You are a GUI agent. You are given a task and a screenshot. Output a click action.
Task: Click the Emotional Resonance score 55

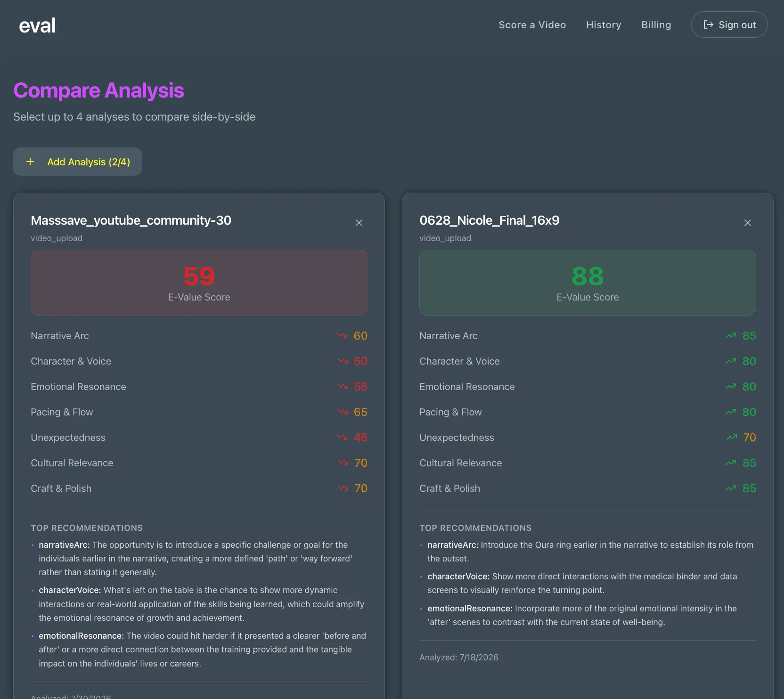(360, 387)
